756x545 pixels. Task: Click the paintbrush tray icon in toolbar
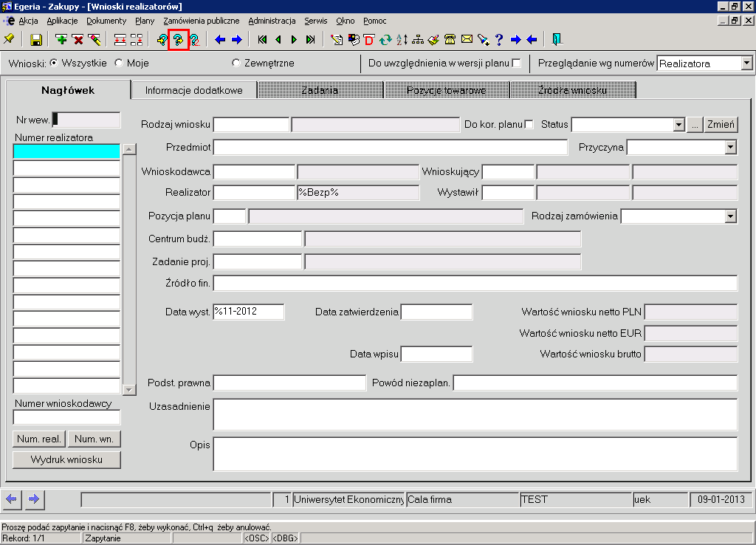434,40
